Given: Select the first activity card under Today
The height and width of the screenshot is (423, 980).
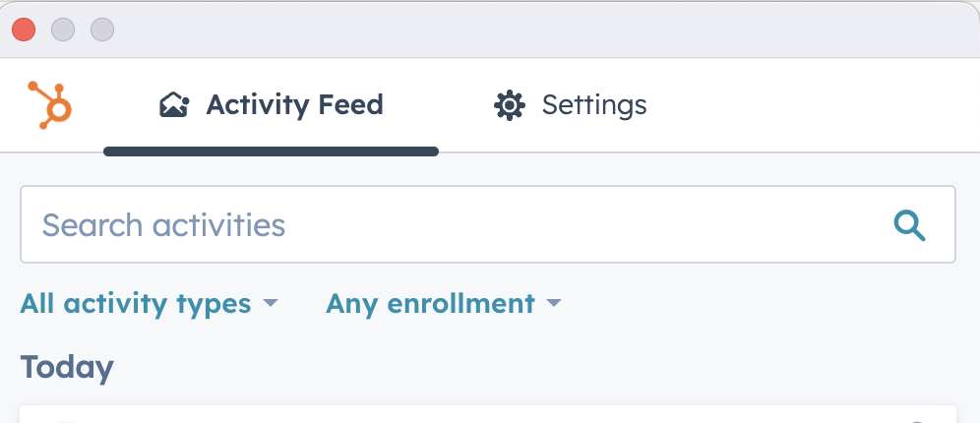Looking at the screenshot, I should [488, 414].
